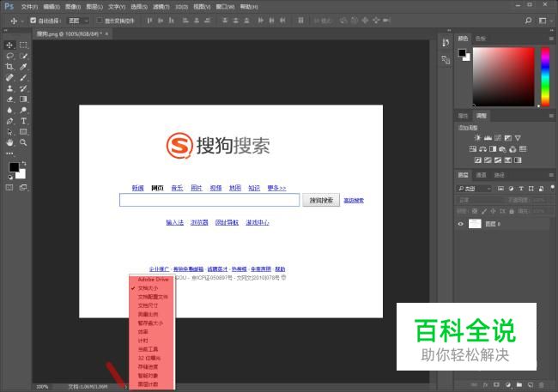Toggle the pixel layer filter button
Viewport: 558px width, 392px height.
tap(500, 189)
